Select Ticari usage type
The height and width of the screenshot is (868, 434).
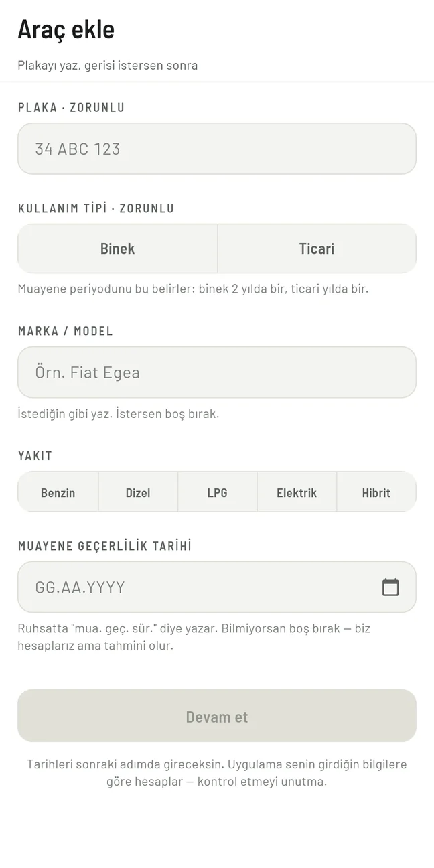click(x=317, y=248)
